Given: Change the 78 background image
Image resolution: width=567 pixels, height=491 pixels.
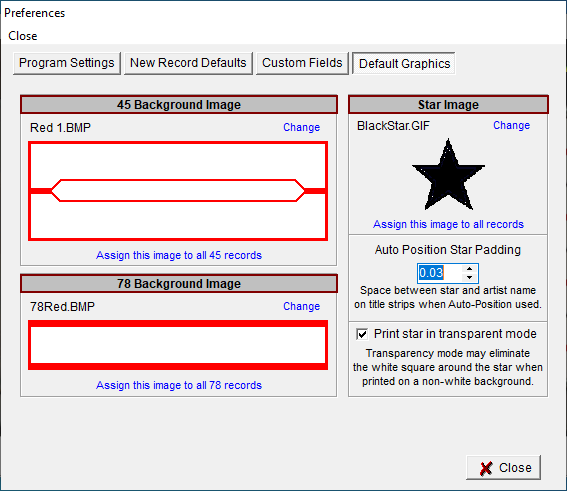Looking at the screenshot, I should pos(301,306).
